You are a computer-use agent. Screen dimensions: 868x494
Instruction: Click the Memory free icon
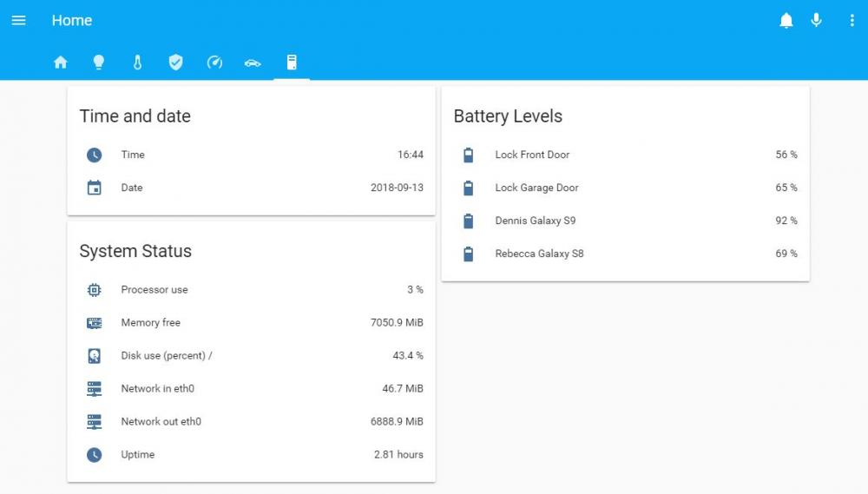pyautogui.click(x=95, y=323)
